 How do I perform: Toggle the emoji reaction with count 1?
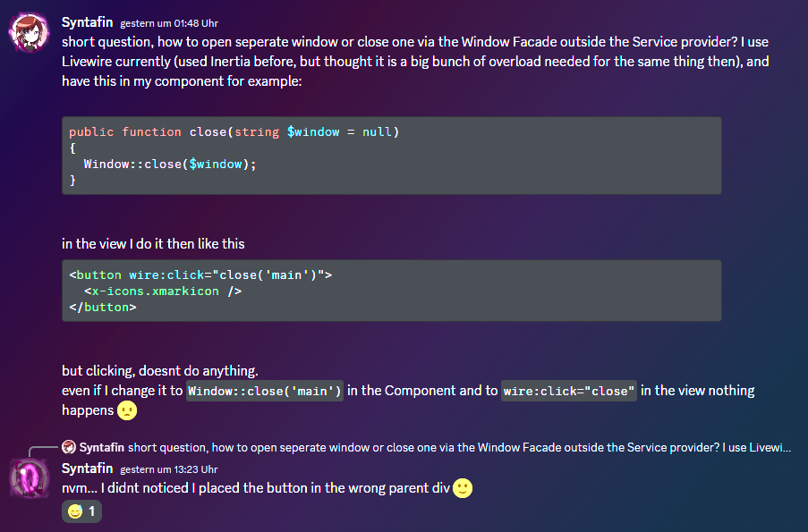pos(81,511)
